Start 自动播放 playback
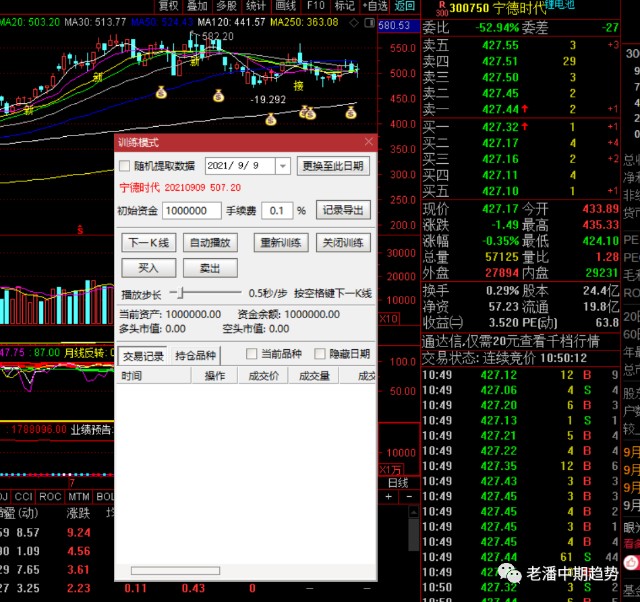This screenshot has height=602, width=640. (x=210, y=243)
